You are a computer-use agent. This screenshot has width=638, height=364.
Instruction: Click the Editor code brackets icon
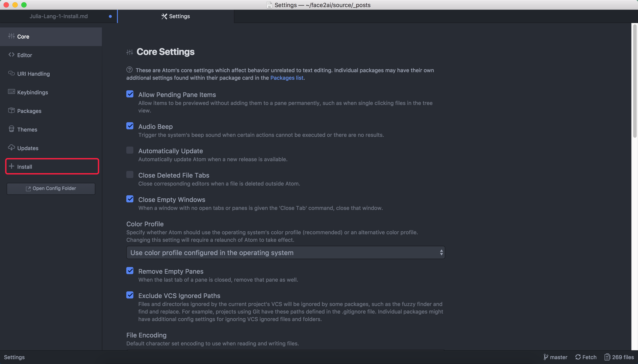pyautogui.click(x=11, y=54)
